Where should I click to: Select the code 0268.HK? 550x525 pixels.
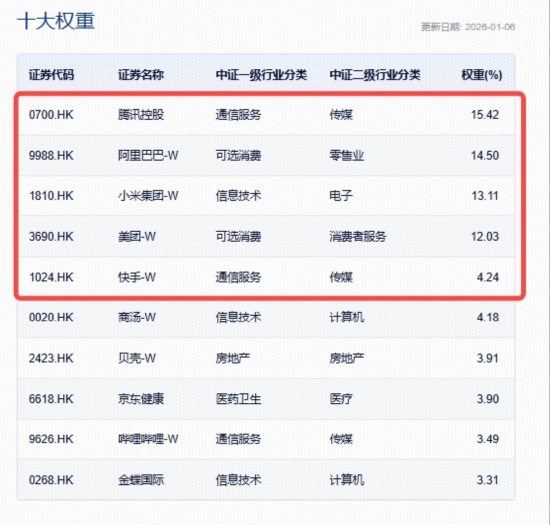[x=51, y=480]
